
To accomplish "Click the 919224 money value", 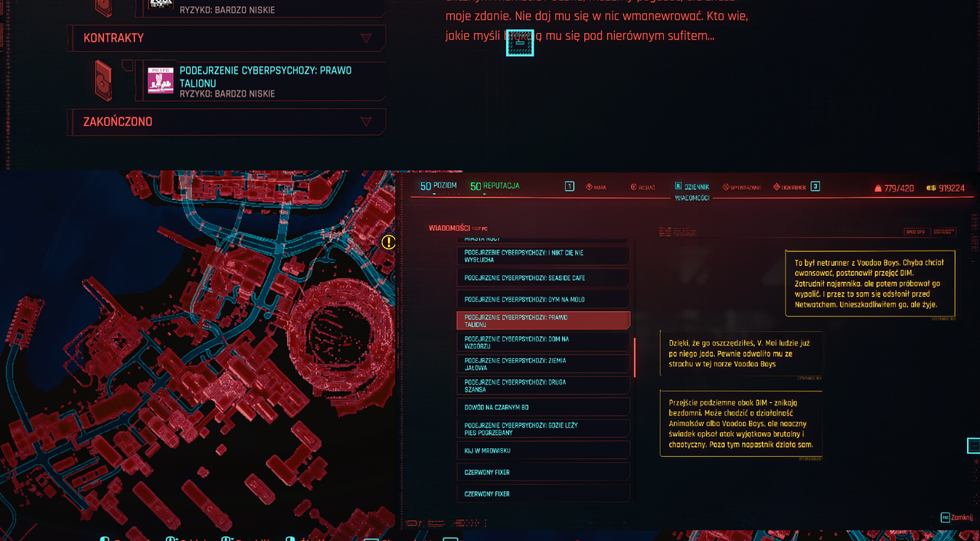I will [x=952, y=189].
